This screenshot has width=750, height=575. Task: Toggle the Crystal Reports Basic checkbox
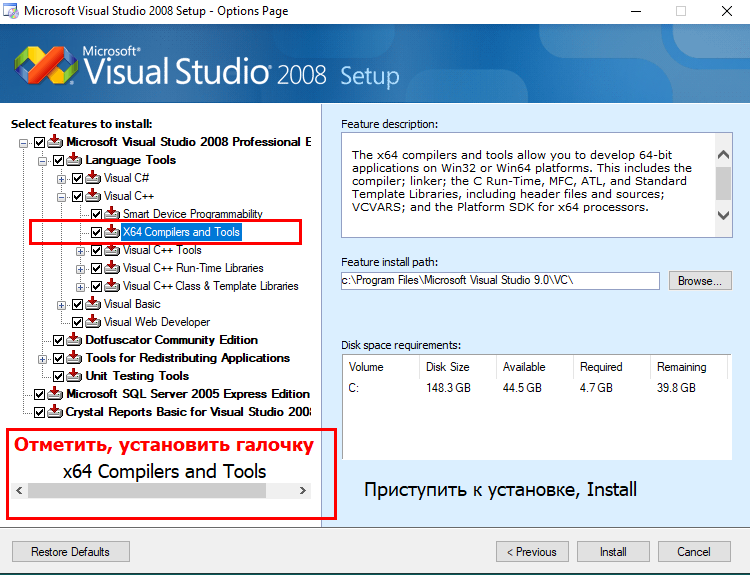39,412
